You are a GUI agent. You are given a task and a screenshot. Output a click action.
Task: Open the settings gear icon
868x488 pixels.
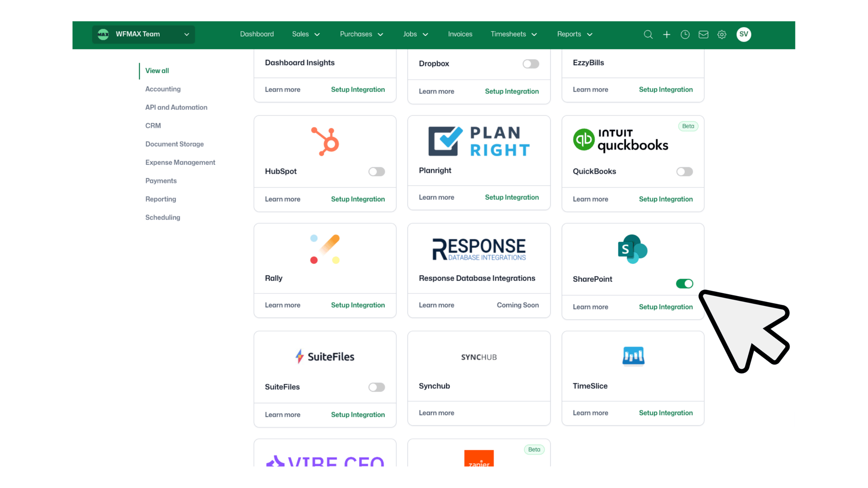click(722, 34)
